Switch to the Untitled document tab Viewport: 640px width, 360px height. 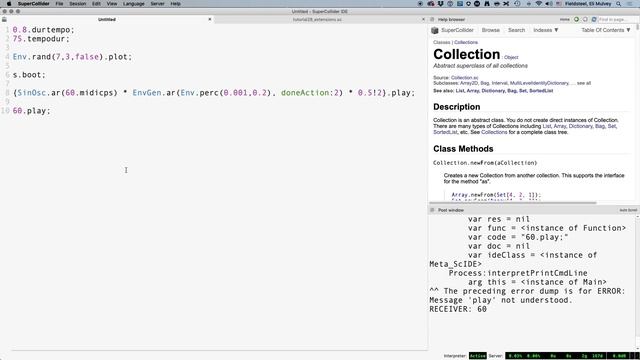(107, 19)
